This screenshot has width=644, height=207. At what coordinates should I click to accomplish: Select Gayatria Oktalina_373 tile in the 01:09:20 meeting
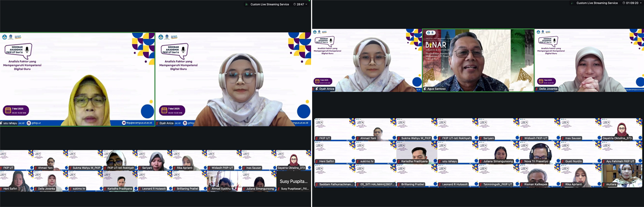623,129
